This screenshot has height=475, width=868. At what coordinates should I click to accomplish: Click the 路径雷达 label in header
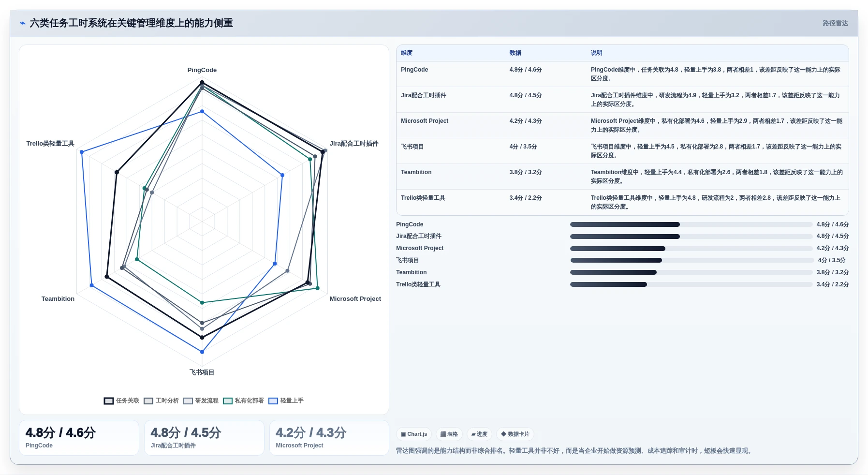coord(835,23)
